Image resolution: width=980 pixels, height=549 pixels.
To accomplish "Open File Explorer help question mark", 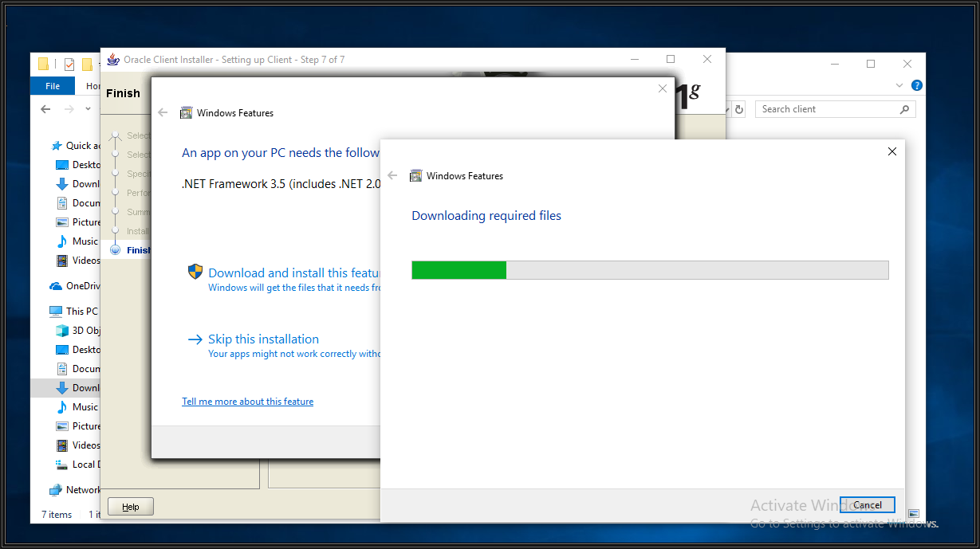I will pos(917,85).
